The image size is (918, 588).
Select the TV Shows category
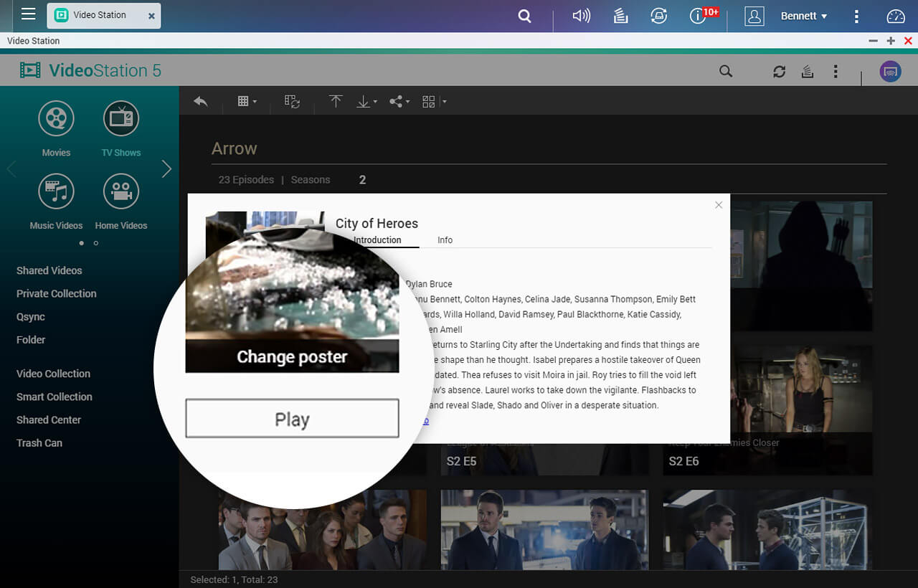[121, 129]
